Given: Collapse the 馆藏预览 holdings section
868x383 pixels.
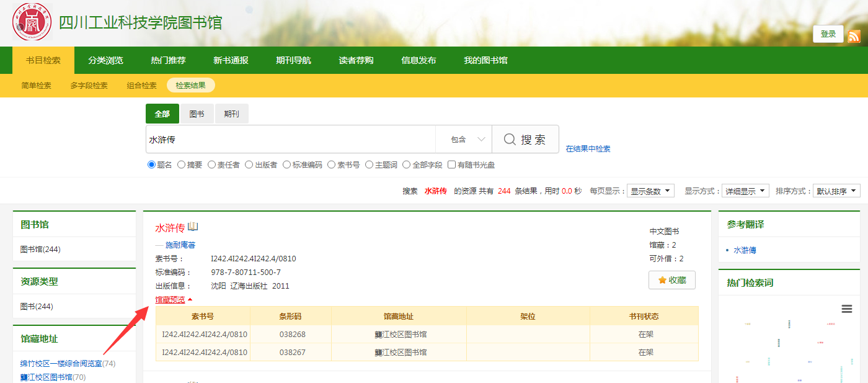Looking at the screenshot, I should (174, 300).
